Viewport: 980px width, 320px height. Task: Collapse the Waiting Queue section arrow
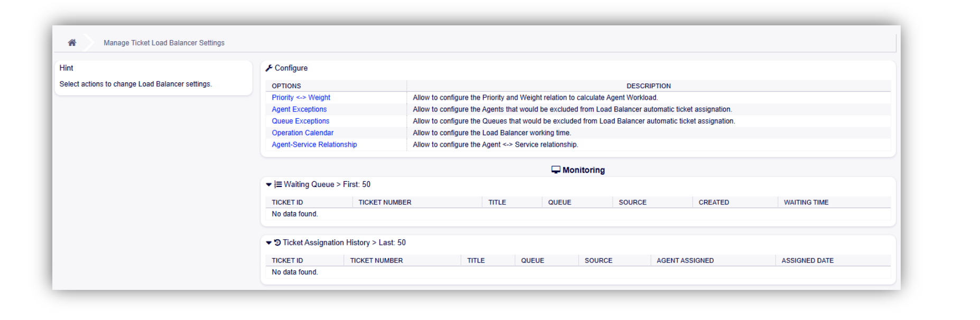tap(269, 184)
